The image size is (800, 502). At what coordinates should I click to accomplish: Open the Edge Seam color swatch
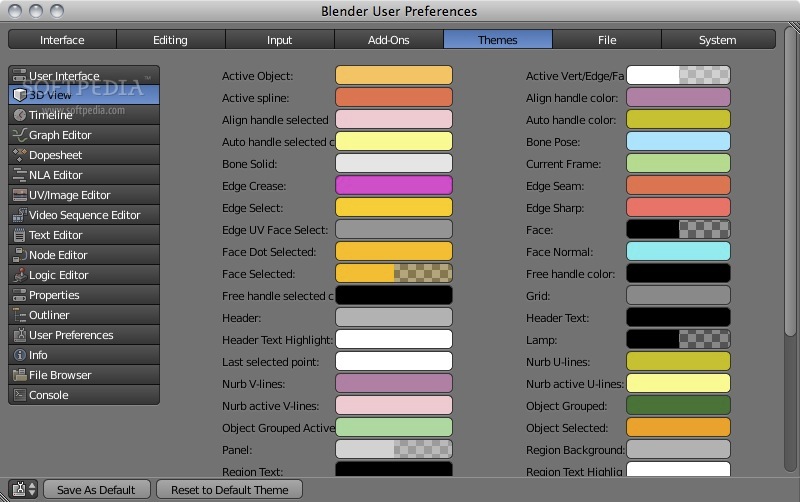(678, 186)
